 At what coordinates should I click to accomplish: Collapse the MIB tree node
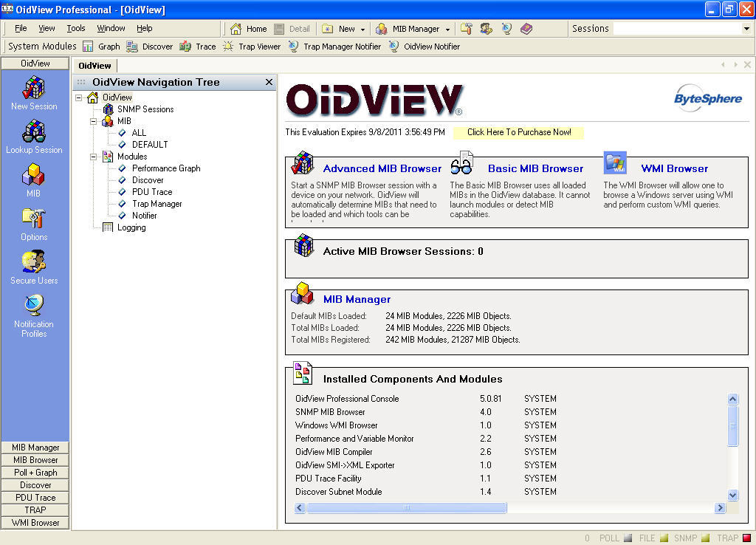click(x=94, y=121)
